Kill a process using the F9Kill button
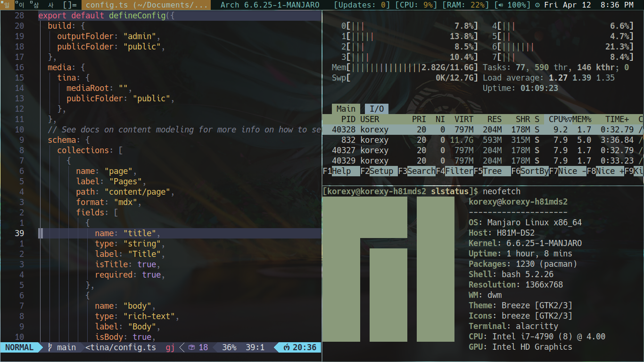644x362 pixels. 636,171
